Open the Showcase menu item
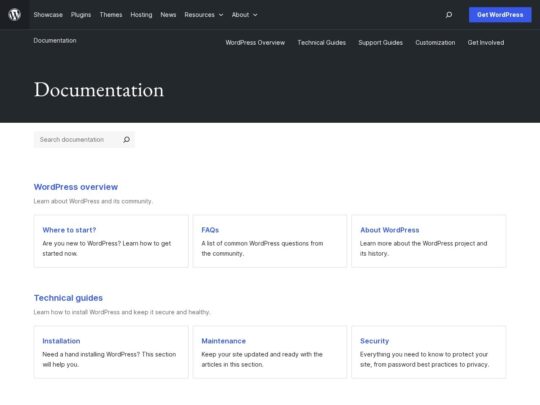 [x=48, y=15]
